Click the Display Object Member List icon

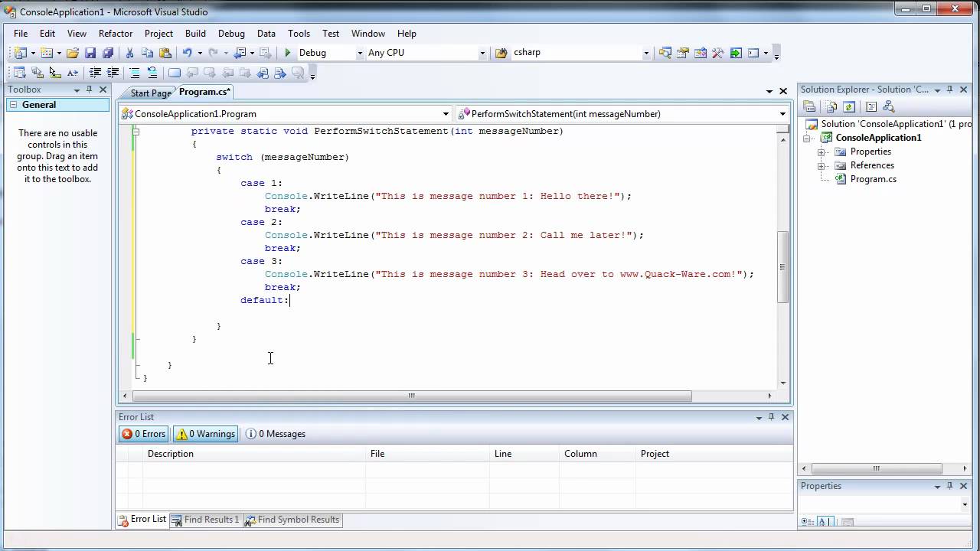19,73
